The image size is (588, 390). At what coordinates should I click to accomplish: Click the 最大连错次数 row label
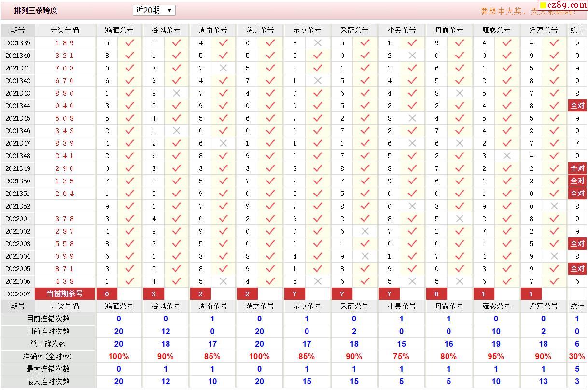point(48,369)
